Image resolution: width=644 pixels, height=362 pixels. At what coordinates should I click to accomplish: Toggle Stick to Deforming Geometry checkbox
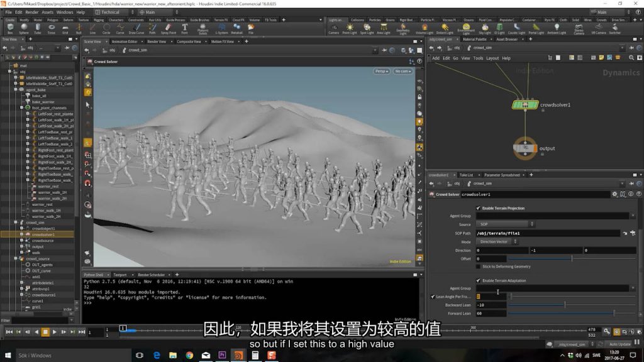pos(478,266)
